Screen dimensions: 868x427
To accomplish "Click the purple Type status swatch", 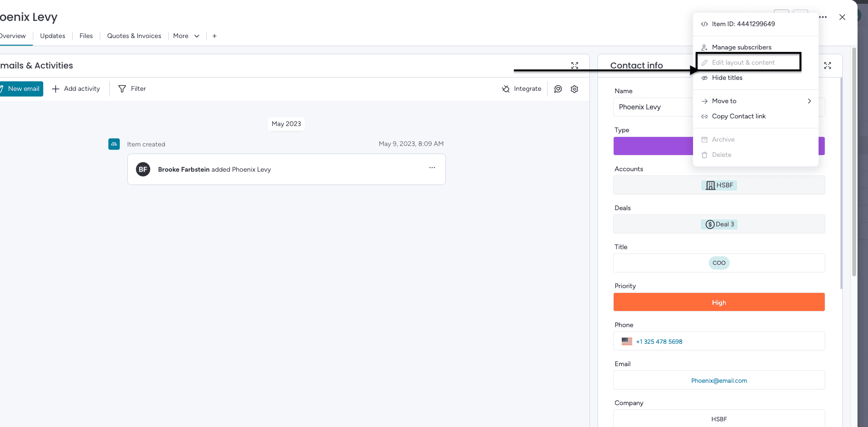I will click(x=653, y=146).
